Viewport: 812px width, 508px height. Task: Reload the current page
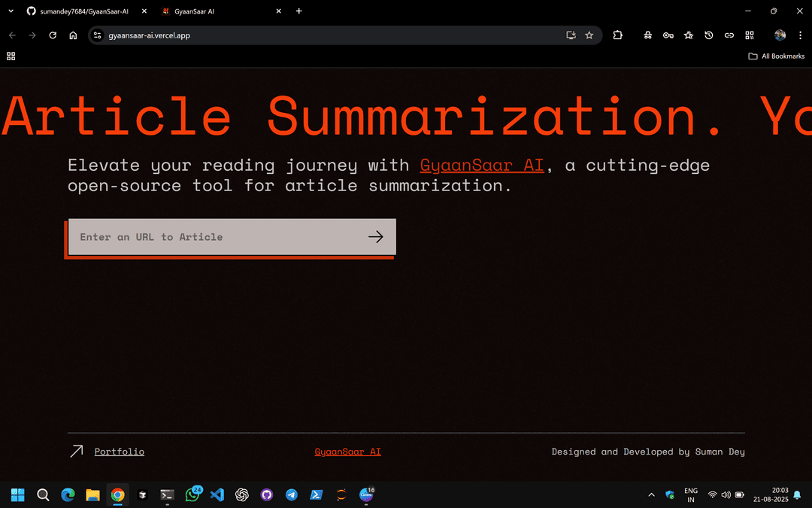pyautogui.click(x=53, y=35)
